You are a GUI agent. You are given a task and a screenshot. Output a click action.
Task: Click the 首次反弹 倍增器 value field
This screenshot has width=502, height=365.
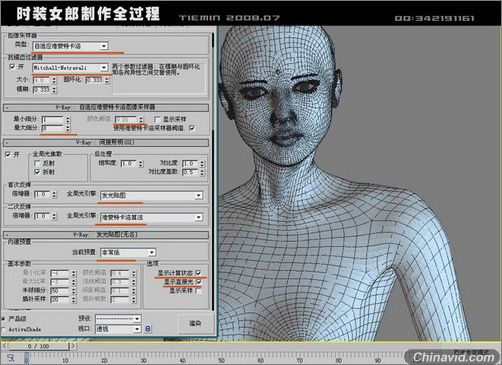coord(42,194)
